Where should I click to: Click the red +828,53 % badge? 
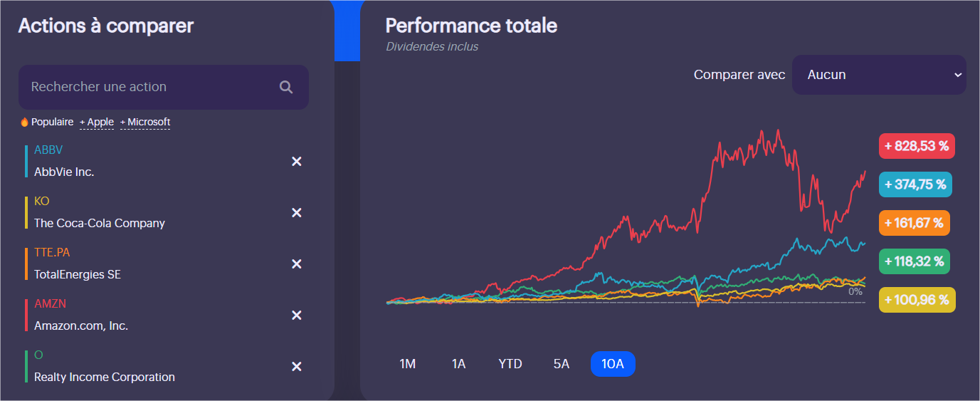(917, 147)
